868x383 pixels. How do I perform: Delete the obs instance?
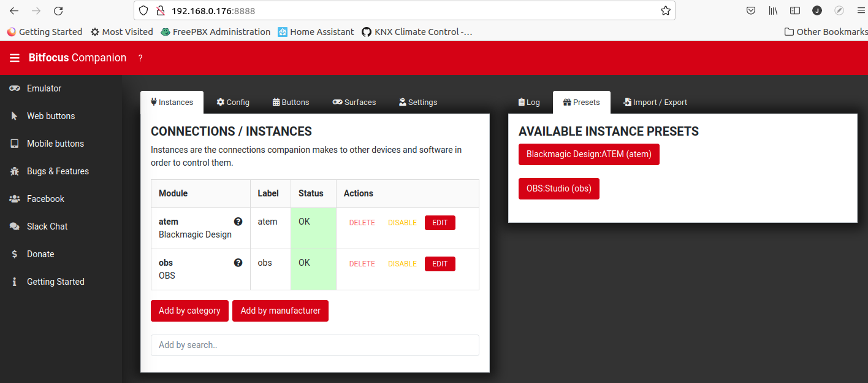362,264
